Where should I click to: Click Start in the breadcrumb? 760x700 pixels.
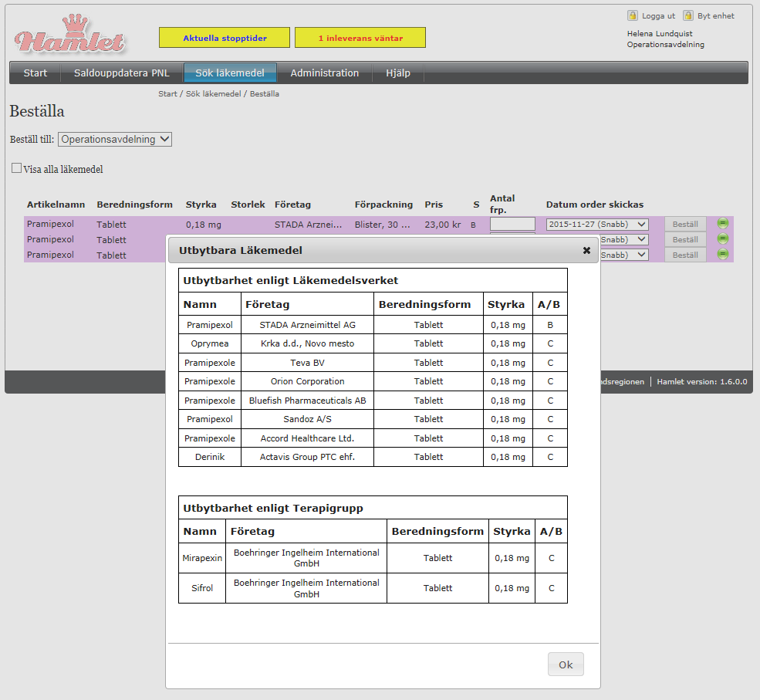(167, 94)
